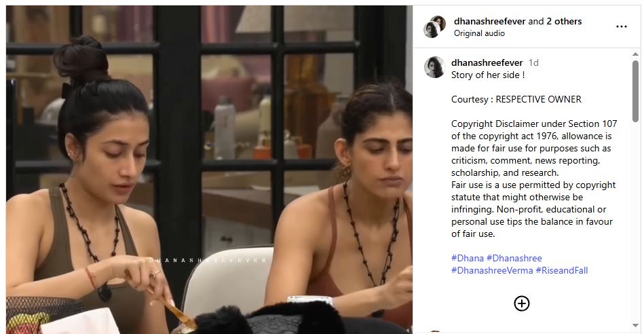
Task: Click the scrollbar down arrow in the comments panel
Action: pos(635,325)
